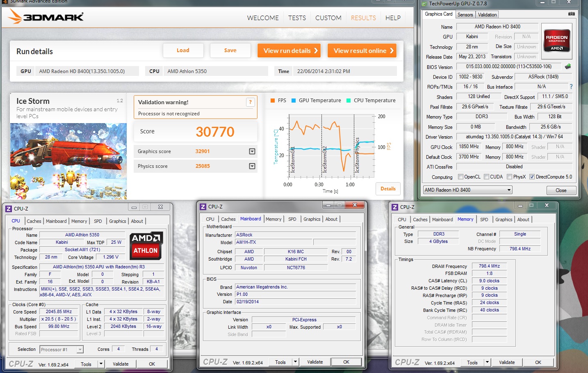Click the Radeon Graphics logo in GPU-Z

(x=557, y=40)
